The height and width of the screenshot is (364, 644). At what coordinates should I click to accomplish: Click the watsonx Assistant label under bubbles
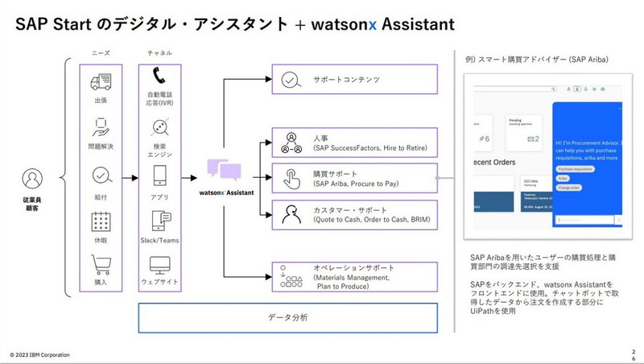[x=226, y=192]
